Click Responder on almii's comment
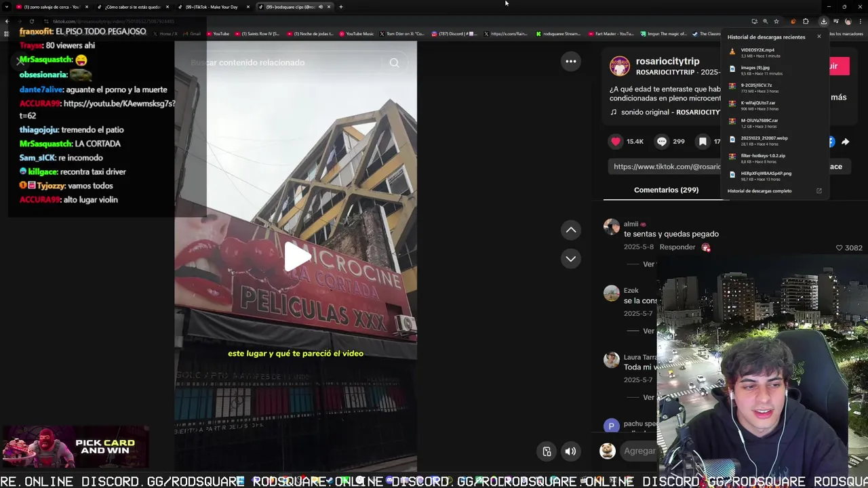The image size is (868, 488). (677, 247)
